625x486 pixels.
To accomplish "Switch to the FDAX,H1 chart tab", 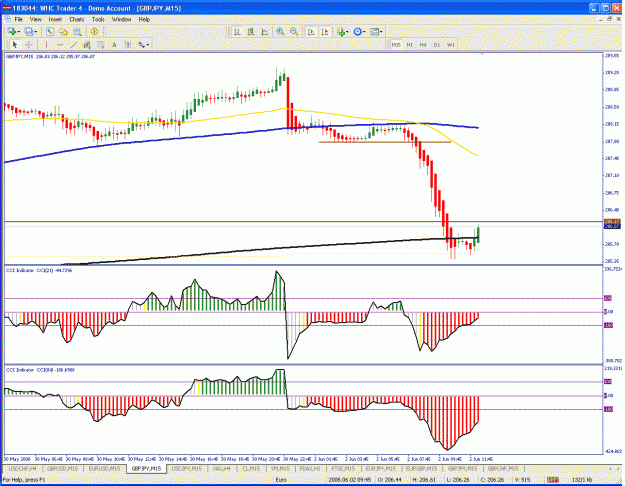I will tap(310, 468).
